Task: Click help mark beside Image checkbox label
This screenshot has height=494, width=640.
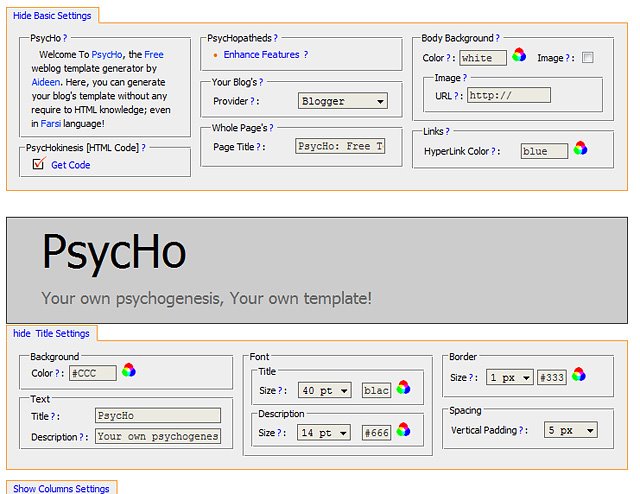Action: pos(567,58)
